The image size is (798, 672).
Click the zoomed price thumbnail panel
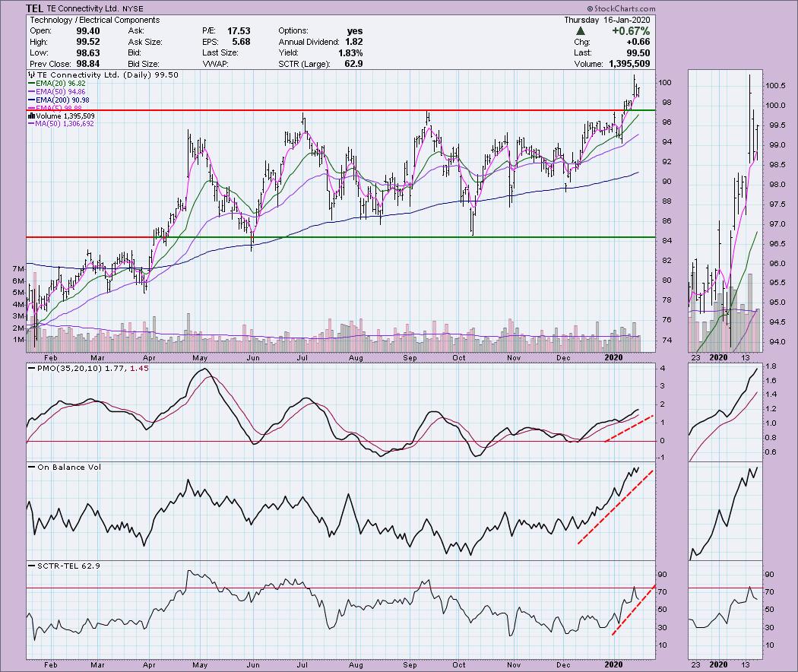coord(725,211)
